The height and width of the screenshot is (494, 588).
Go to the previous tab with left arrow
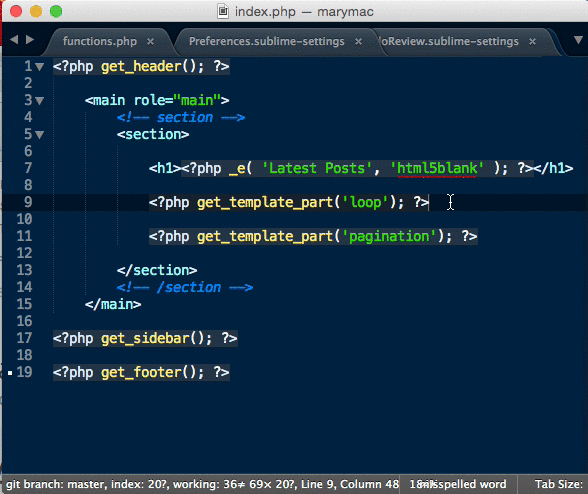pyautogui.click(x=14, y=40)
